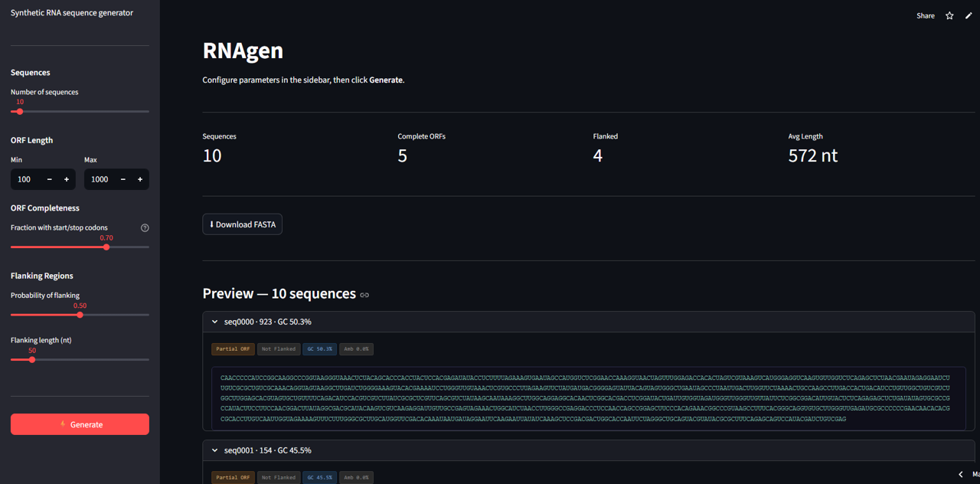Open the Share option
980x484 pixels.
[926, 15]
